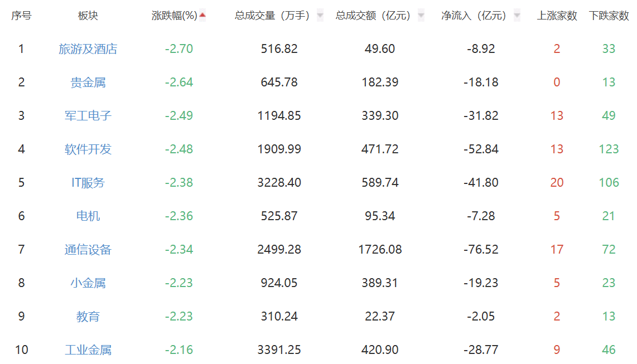The height and width of the screenshot is (364, 637).
Task: Click the red sort triangle beside 涨跌幅(%)
Action: pos(201,15)
